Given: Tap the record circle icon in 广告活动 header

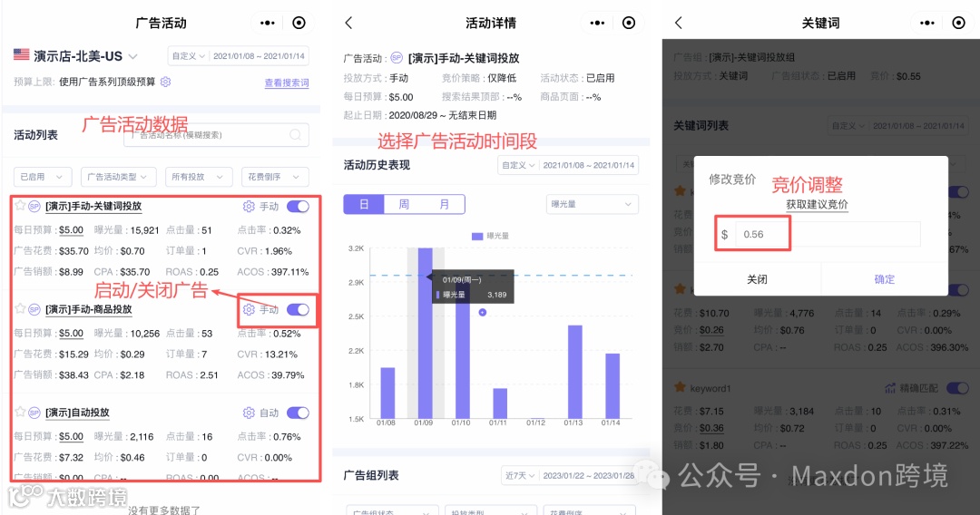Looking at the screenshot, I should click(x=299, y=23).
